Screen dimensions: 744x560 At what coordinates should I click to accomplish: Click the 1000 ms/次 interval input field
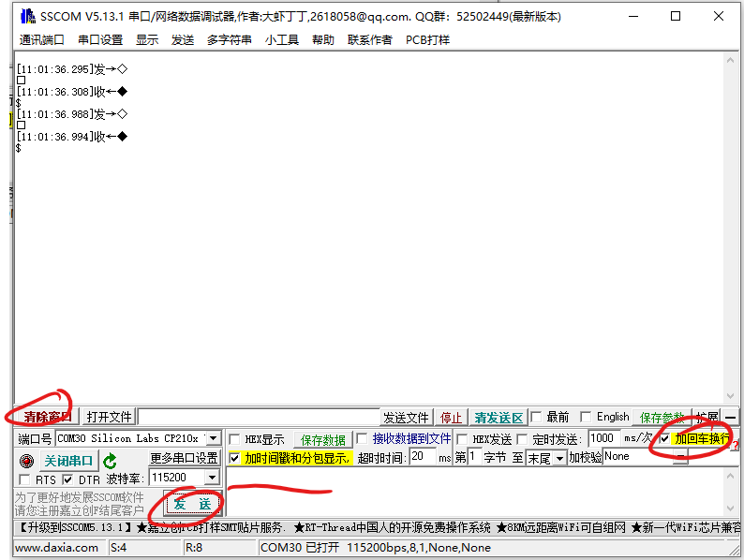[x=604, y=438]
